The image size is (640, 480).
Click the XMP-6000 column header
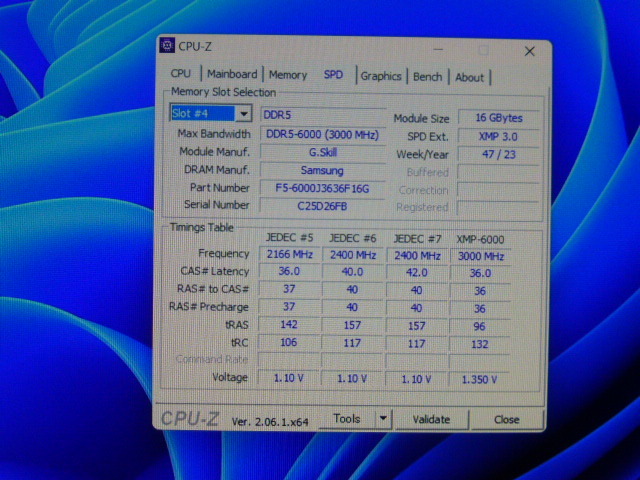point(480,240)
